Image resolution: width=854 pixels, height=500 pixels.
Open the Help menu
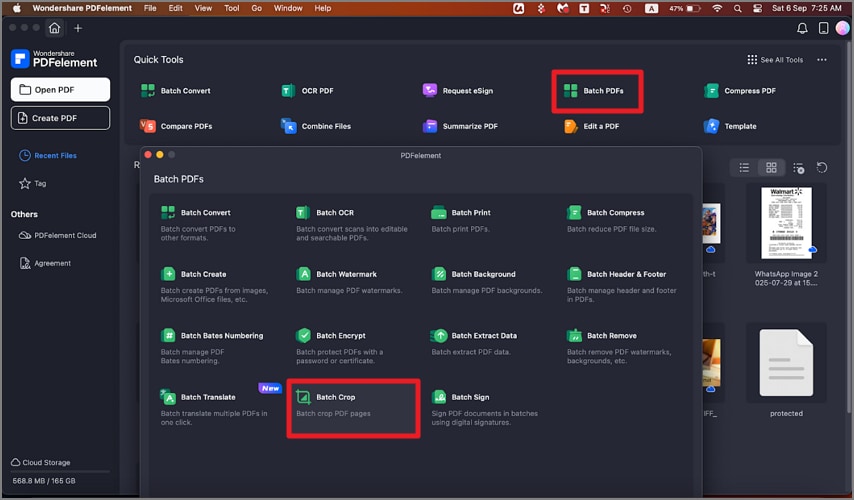pyautogui.click(x=322, y=8)
